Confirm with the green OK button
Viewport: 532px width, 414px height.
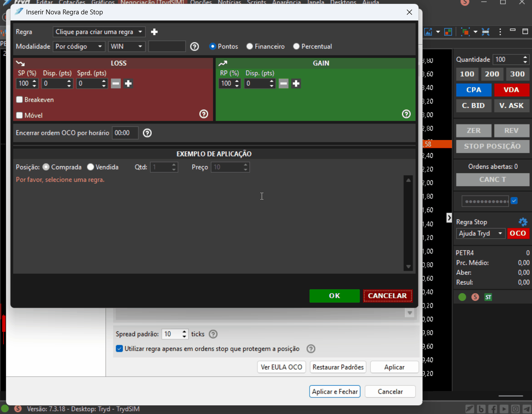coord(335,296)
